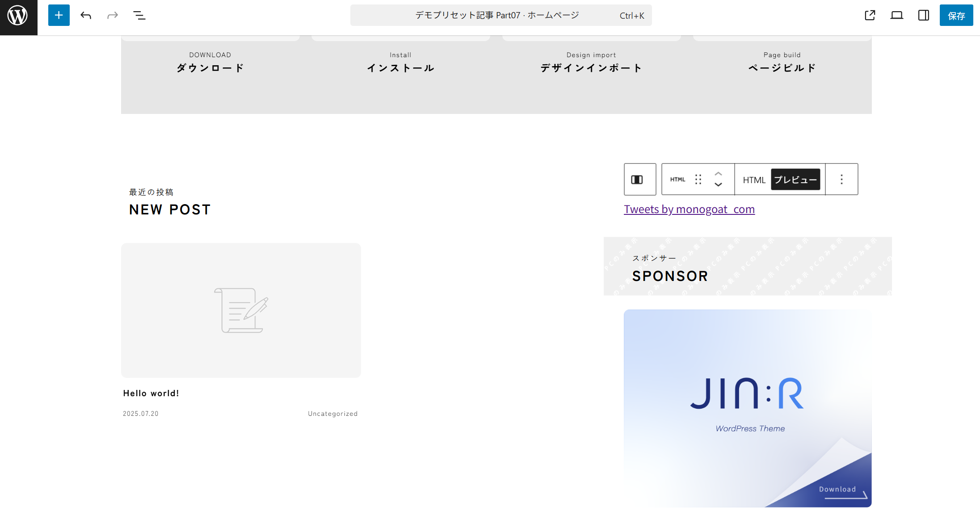Open the device preview options

tap(897, 15)
